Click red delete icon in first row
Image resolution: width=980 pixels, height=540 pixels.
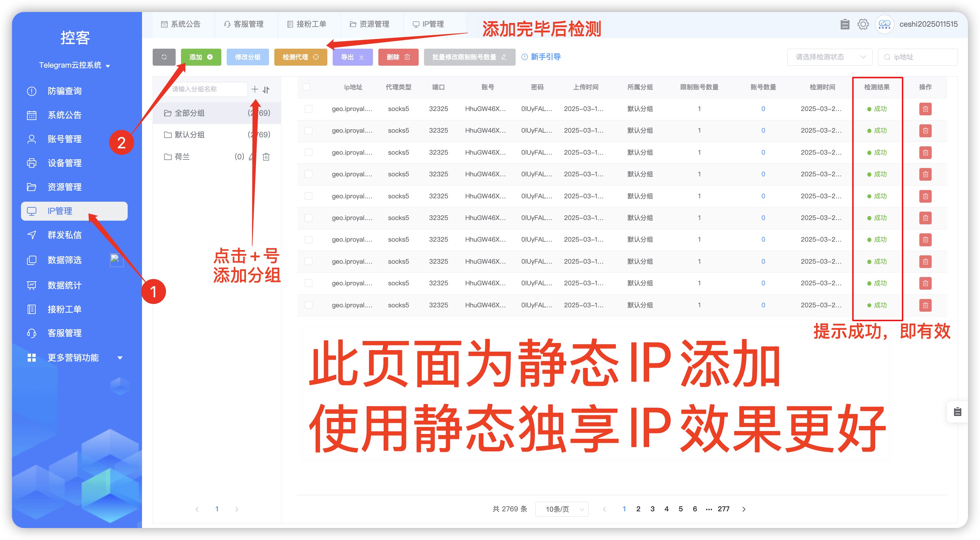(x=925, y=109)
